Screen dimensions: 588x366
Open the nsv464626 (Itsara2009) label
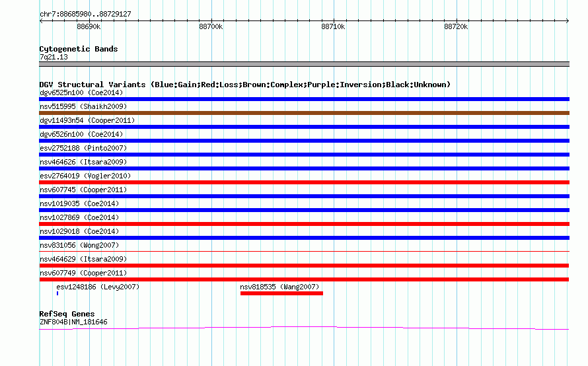(83, 162)
